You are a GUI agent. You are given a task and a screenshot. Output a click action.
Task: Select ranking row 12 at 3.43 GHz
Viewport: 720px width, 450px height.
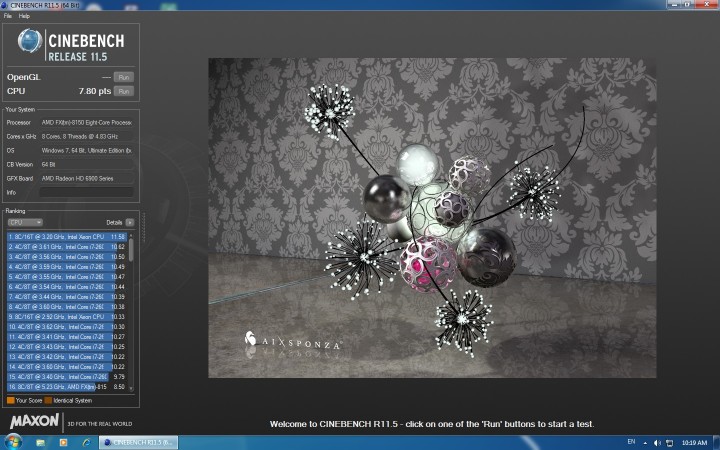coord(67,347)
